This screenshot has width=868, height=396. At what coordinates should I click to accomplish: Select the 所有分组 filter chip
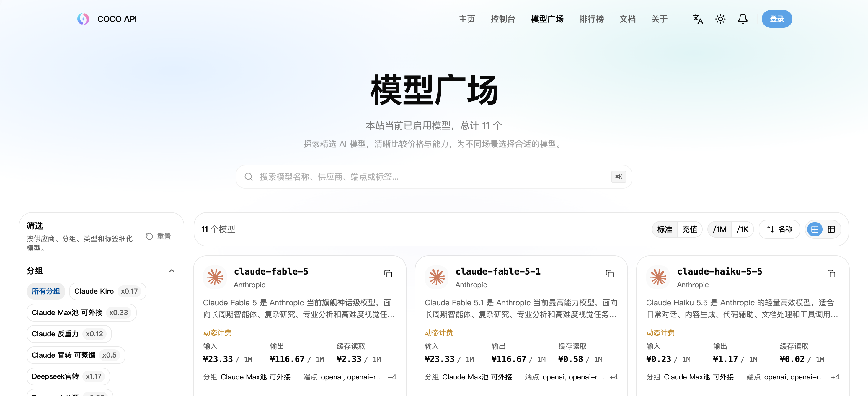(46, 291)
